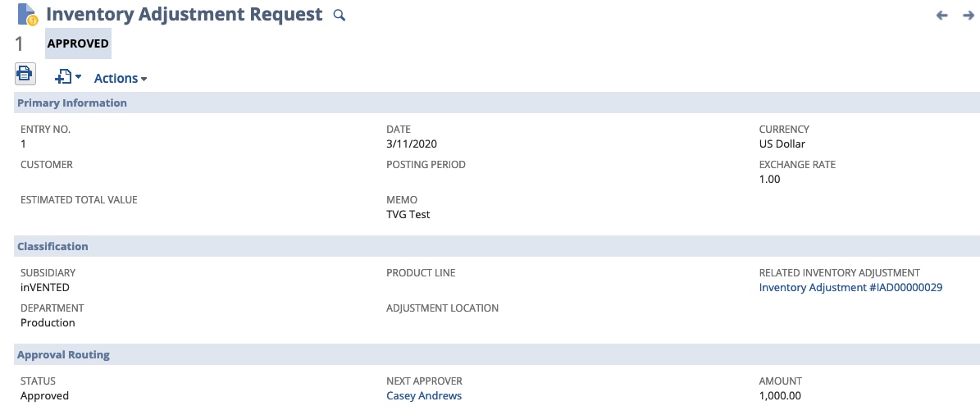980x415 pixels.
Task: Collapse the Classification section header
Action: tap(52, 246)
